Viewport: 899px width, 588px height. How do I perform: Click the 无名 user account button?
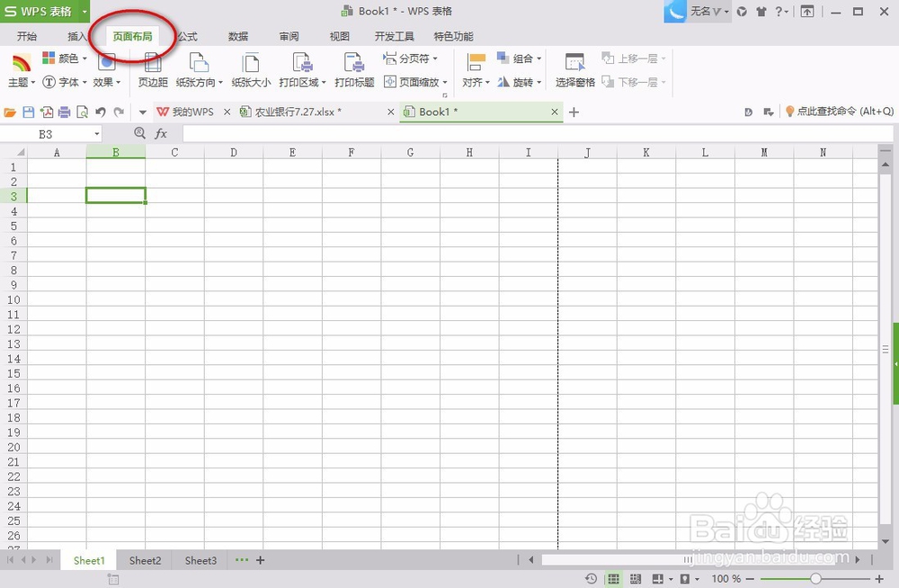pyautogui.click(x=708, y=12)
